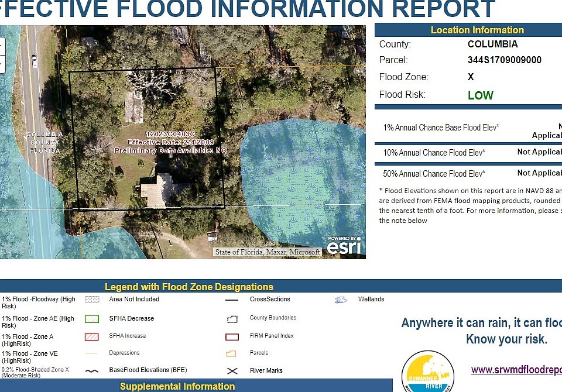Click the CrossSections line symbol
Screen dimensions: 562x392
[x=232, y=300]
